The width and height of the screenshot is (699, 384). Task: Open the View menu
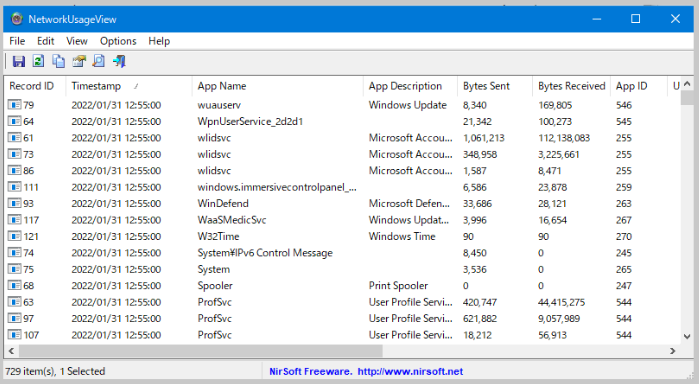pos(77,41)
